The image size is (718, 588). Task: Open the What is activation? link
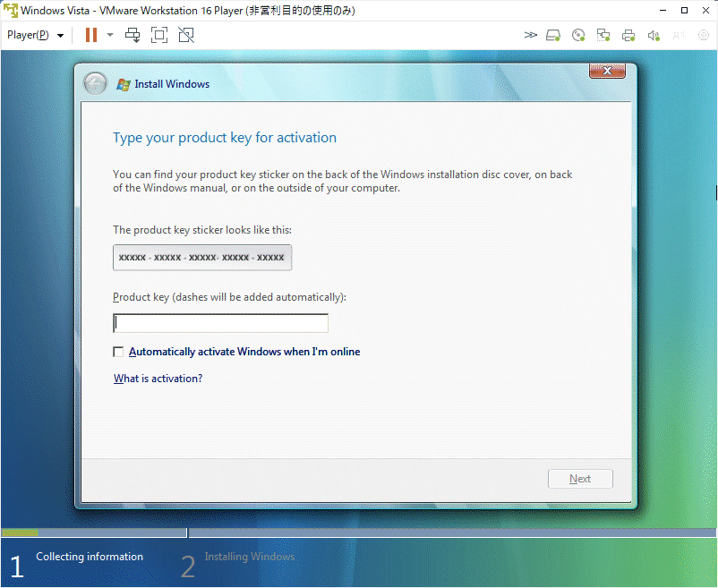(x=158, y=379)
